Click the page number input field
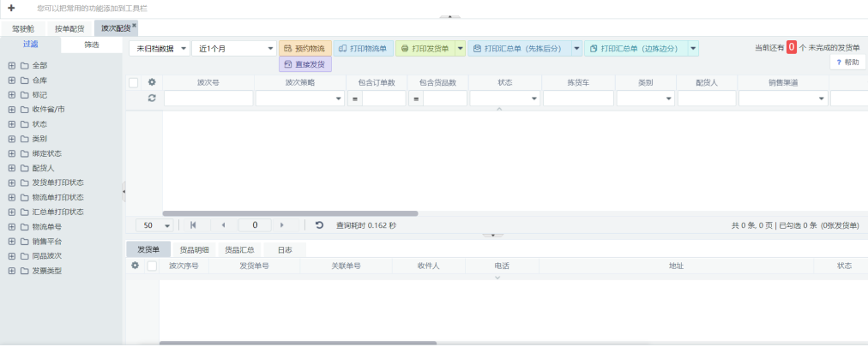The height and width of the screenshot is (347, 868). [255, 224]
